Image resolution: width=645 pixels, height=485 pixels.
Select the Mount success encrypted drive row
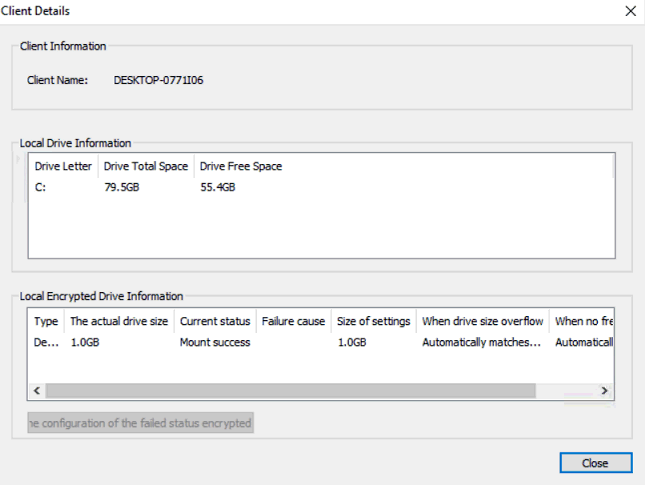tap(214, 342)
